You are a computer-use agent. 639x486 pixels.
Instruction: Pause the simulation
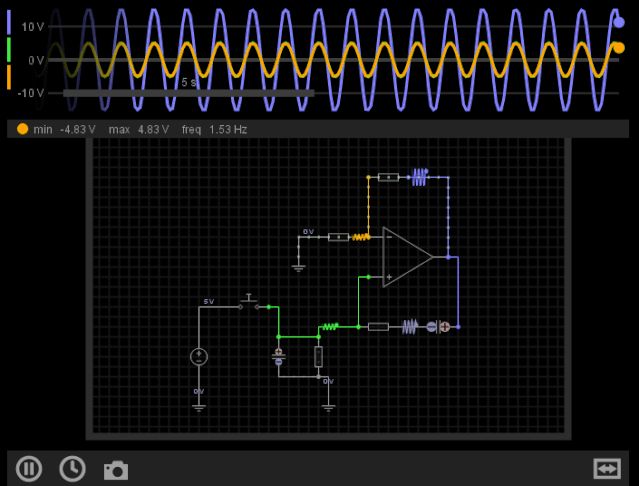click(x=29, y=469)
